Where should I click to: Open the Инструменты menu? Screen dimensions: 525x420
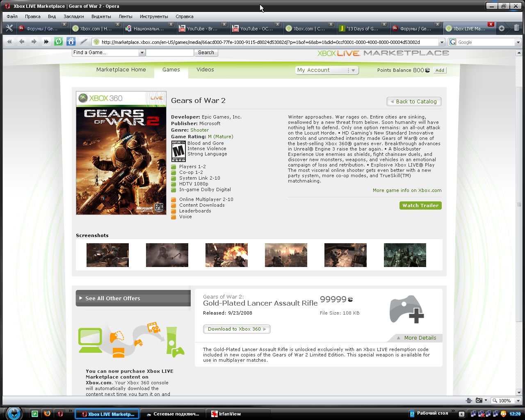tap(154, 16)
